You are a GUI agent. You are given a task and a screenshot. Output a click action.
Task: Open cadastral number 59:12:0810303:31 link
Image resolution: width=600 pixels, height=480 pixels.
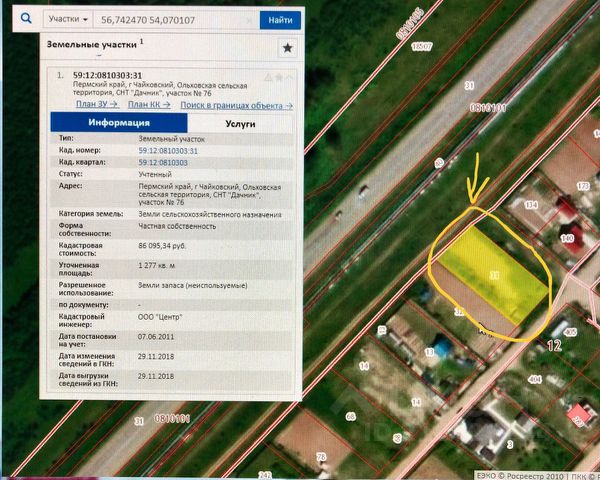coord(168,150)
